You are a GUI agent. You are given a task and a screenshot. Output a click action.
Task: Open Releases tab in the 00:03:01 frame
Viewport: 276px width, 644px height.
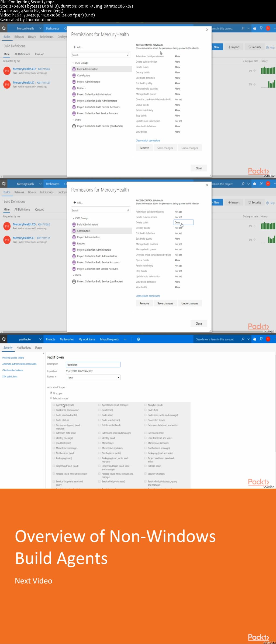click(x=19, y=37)
